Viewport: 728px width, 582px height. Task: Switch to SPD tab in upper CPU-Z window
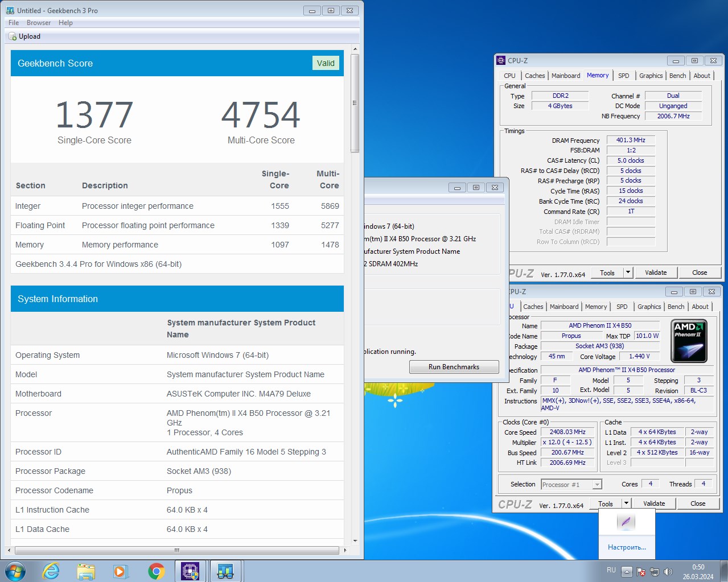point(624,76)
